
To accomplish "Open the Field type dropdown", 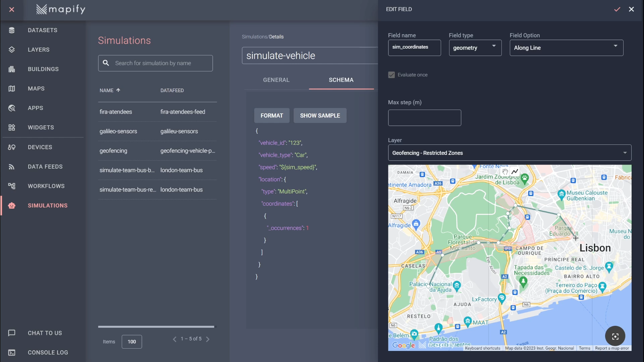I will coord(475,48).
